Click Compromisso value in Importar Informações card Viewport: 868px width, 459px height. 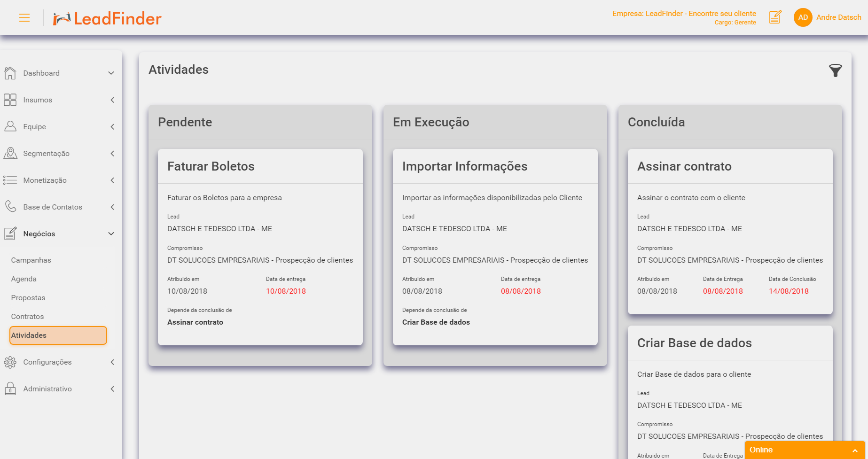point(495,260)
